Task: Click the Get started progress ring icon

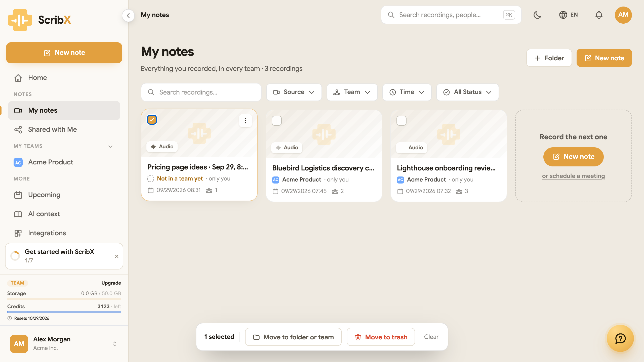Action: pos(15,256)
